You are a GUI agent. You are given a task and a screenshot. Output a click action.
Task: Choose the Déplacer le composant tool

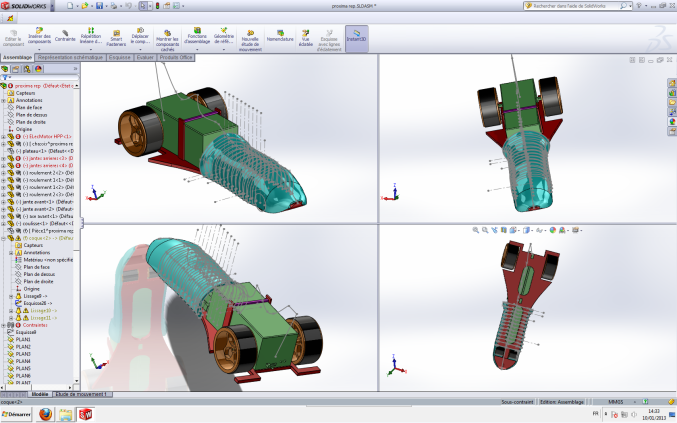coord(140,36)
